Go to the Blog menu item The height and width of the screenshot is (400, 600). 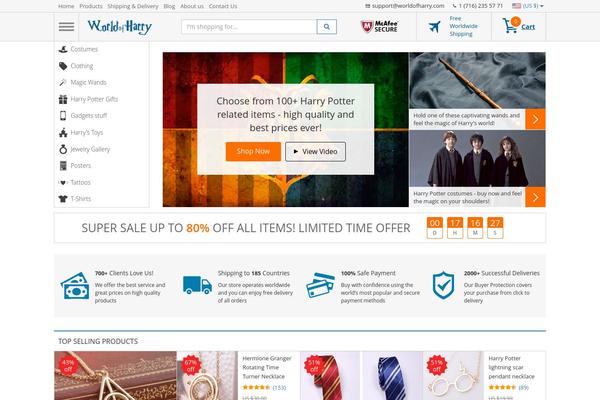169,6
